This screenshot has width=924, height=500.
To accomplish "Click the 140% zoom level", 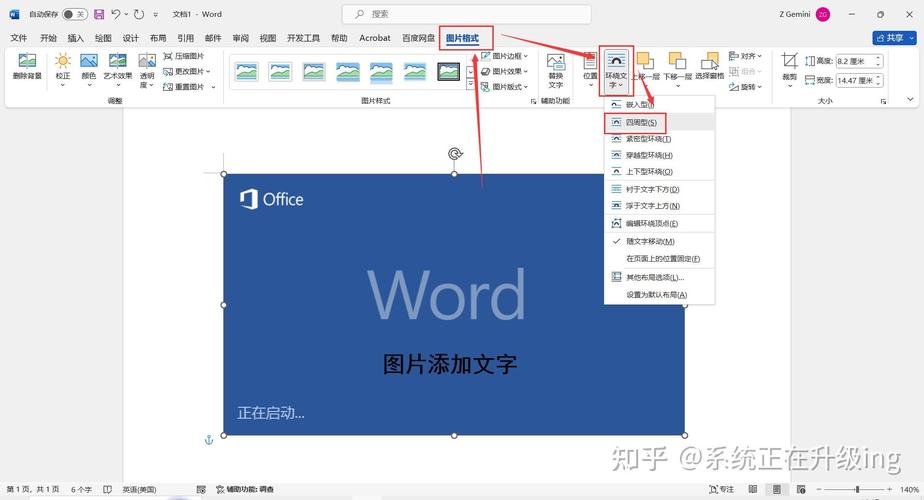I will point(909,489).
